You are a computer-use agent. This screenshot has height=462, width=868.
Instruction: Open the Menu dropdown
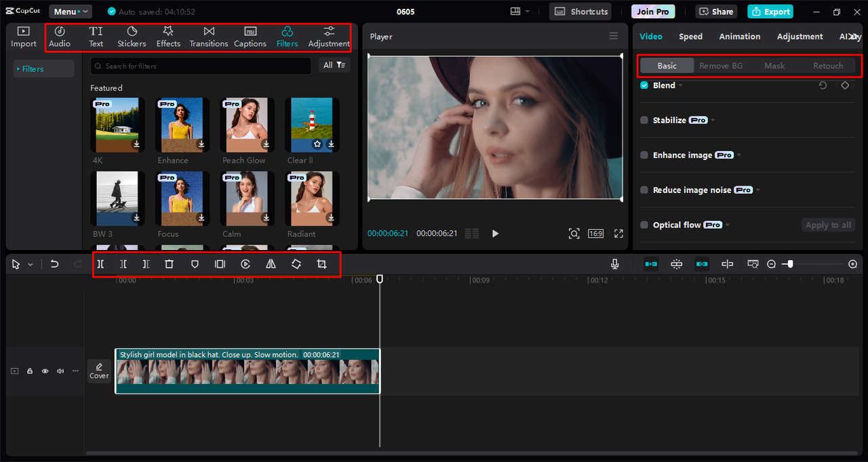click(70, 12)
